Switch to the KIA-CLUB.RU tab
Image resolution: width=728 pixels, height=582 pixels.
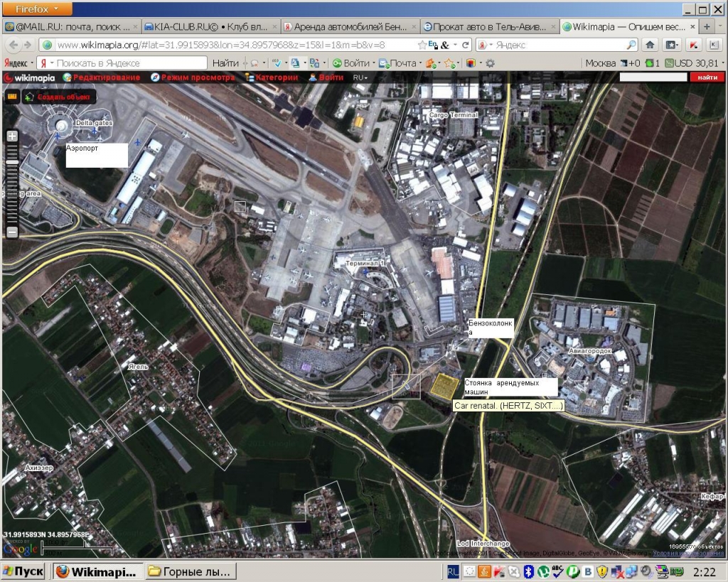pyautogui.click(x=210, y=26)
